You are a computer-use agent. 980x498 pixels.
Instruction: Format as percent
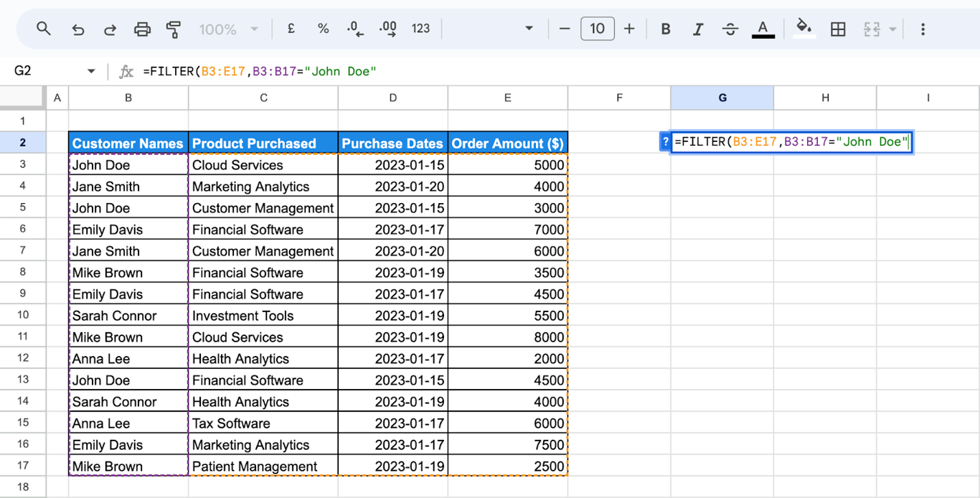coord(323,29)
